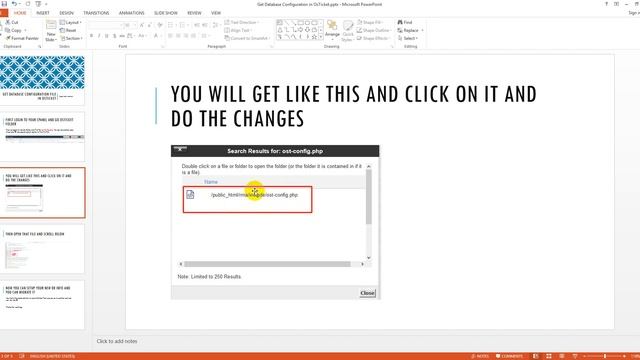The image size is (640, 360).
Task: Open the DESIGN ribbon tab
Action: click(x=67, y=13)
